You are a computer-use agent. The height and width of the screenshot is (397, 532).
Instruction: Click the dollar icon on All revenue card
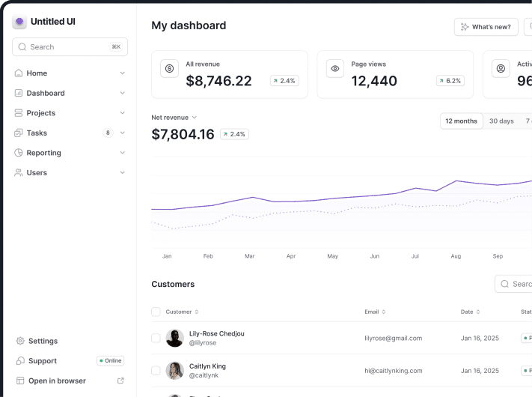click(x=169, y=69)
